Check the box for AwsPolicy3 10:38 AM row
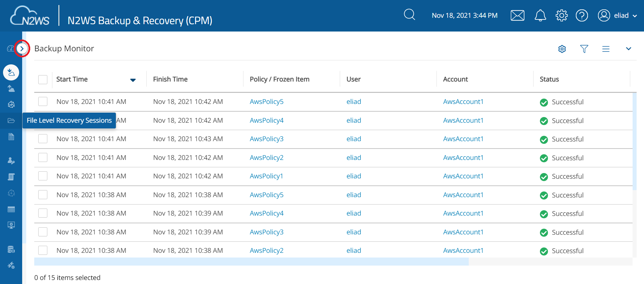 click(43, 232)
